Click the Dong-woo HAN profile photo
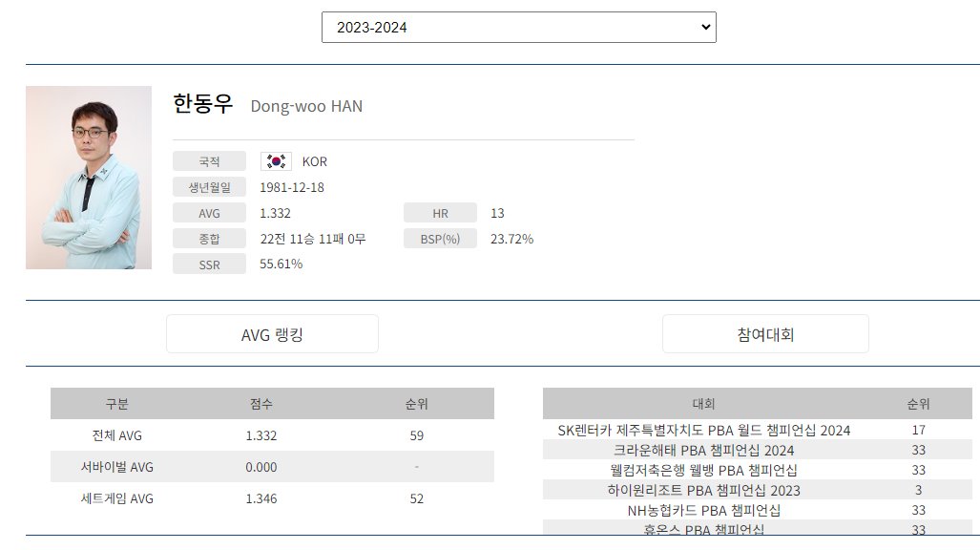 pyautogui.click(x=88, y=177)
